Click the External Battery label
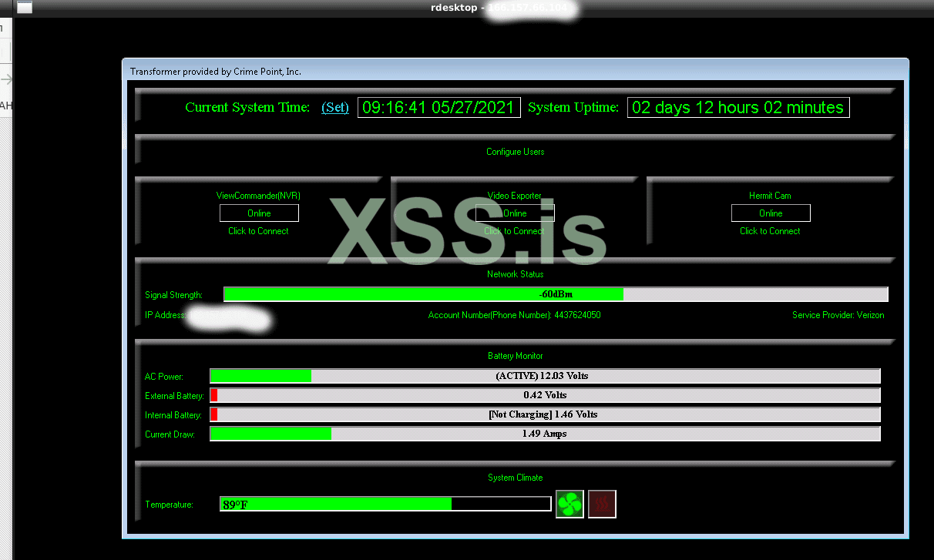Screen dimensions: 934x560 point(174,396)
